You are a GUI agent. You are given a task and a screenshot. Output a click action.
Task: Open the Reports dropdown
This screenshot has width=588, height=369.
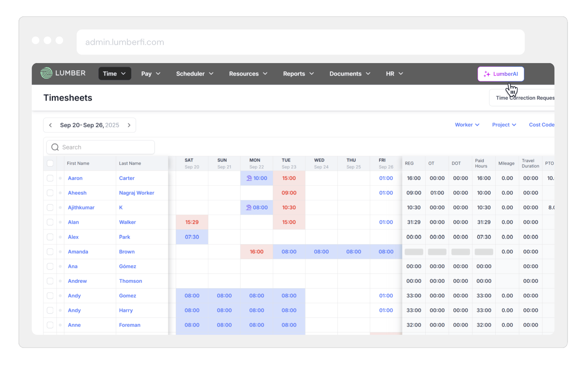coord(298,74)
